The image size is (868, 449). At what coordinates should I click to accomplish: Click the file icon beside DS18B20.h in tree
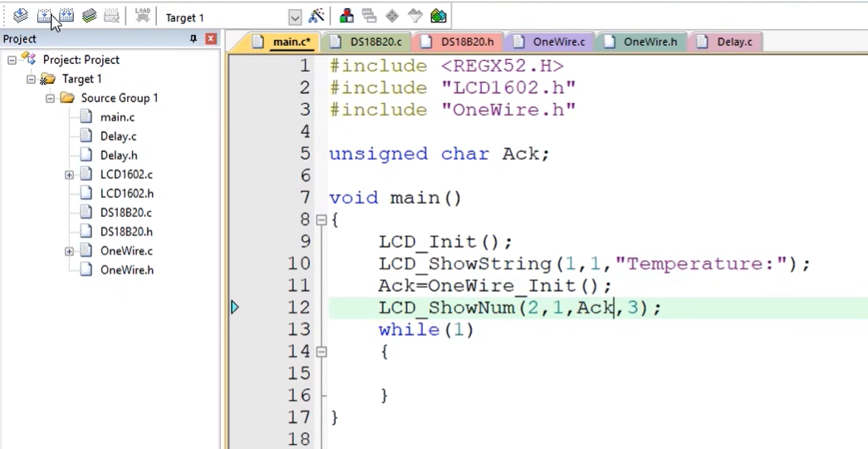click(86, 232)
